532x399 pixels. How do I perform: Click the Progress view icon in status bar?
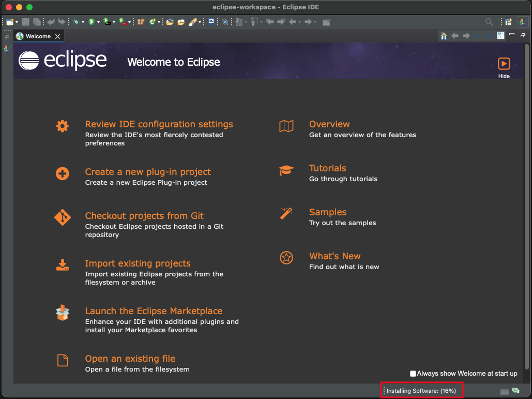pyautogui.click(x=516, y=391)
